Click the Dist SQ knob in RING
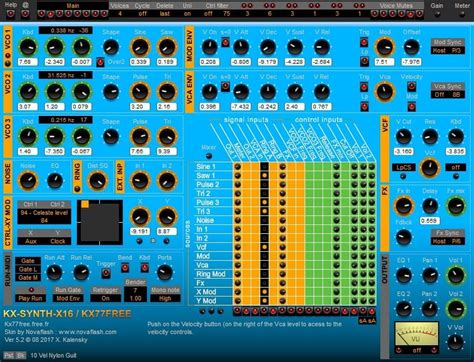This screenshot has width=474, height=362. (98, 181)
